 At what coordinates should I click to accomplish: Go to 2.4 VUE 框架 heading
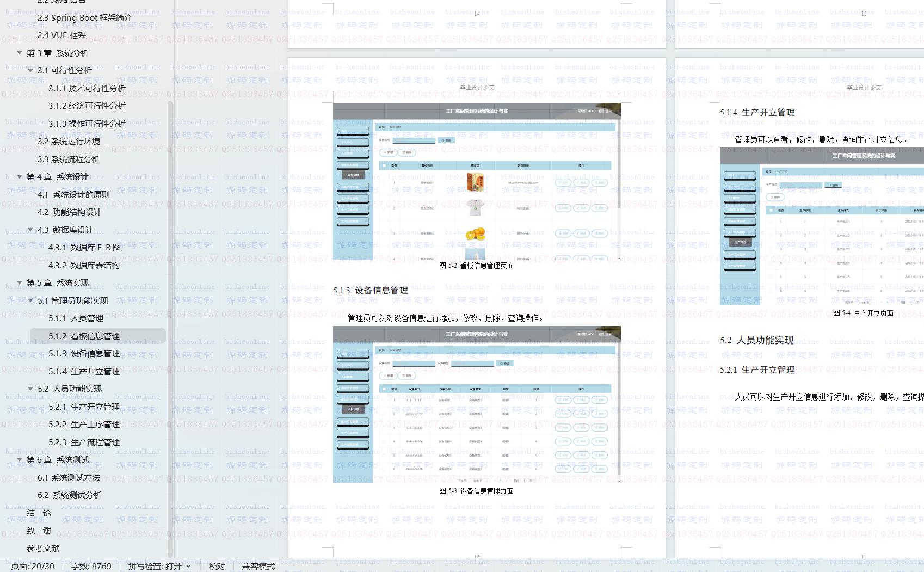[x=61, y=35]
